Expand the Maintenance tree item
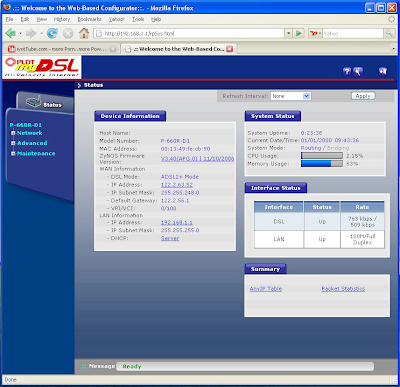This screenshot has height=387, width=400. 13,153
